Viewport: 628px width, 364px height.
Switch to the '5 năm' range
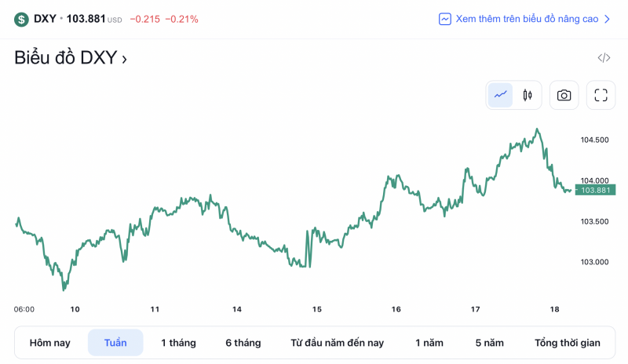[x=489, y=343]
